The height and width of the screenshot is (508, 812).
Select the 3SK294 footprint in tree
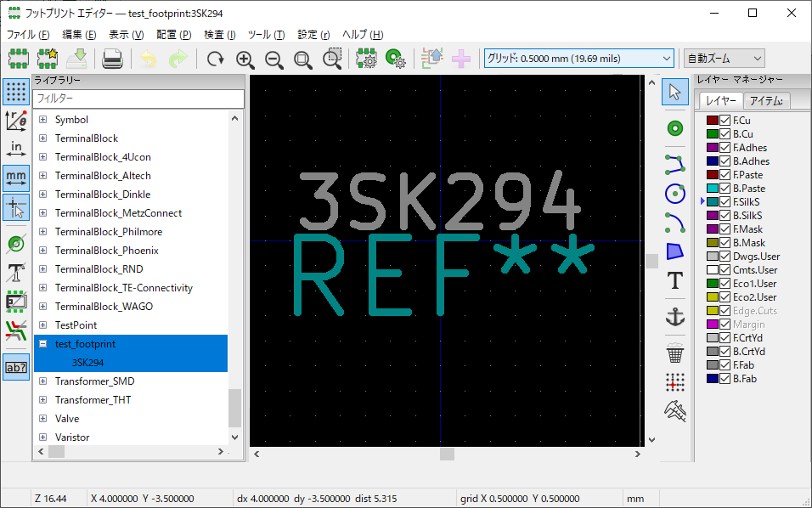point(87,363)
